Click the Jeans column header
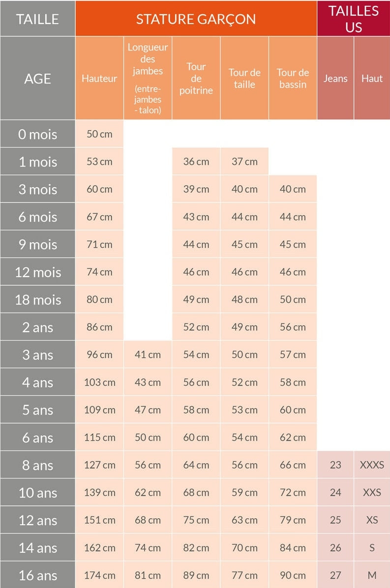 tap(335, 78)
